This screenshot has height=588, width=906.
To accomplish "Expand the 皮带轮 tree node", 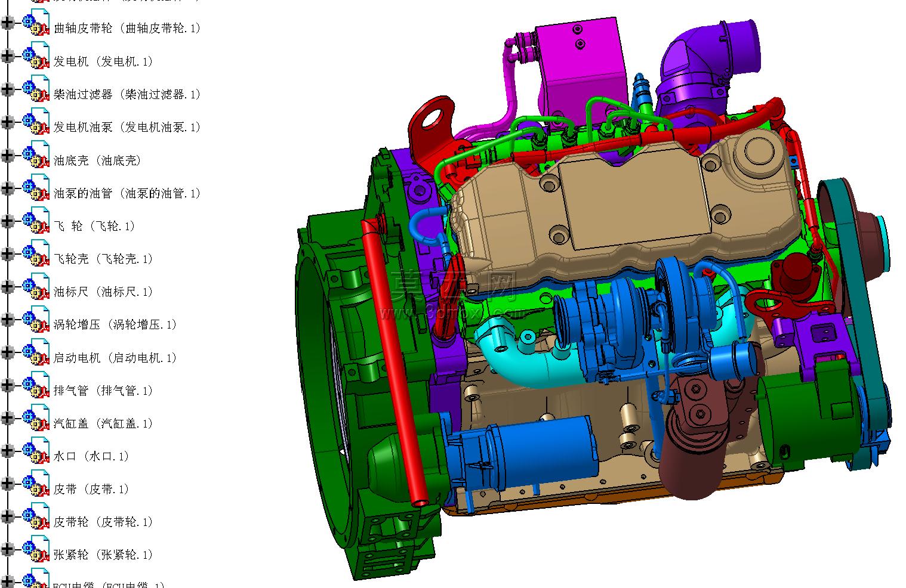I will pyautogui.click(x=8, y=516).
